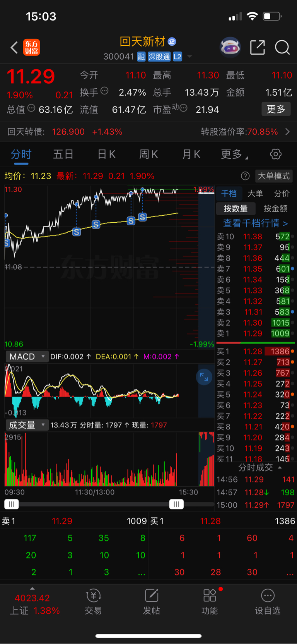Switch to 分时 chart tab
This screenshot has width=297, height=644.
click(21, 154)
